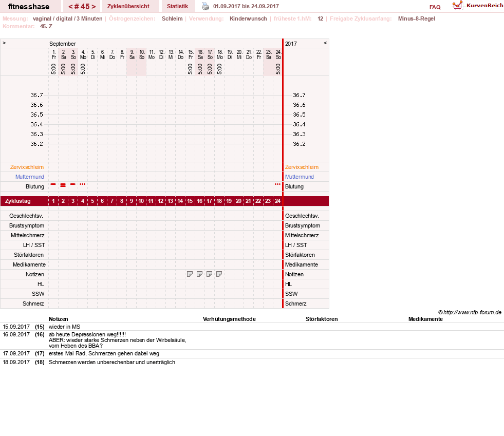Click the bleeding dash on day 1
Viewport: 504px width, 436px height.
(53, 184)
